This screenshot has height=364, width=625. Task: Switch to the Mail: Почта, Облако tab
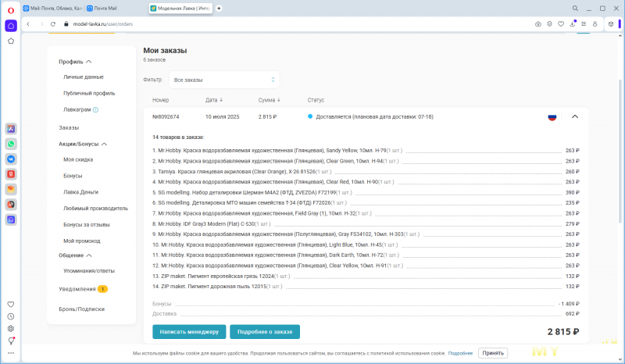[52, 8]
